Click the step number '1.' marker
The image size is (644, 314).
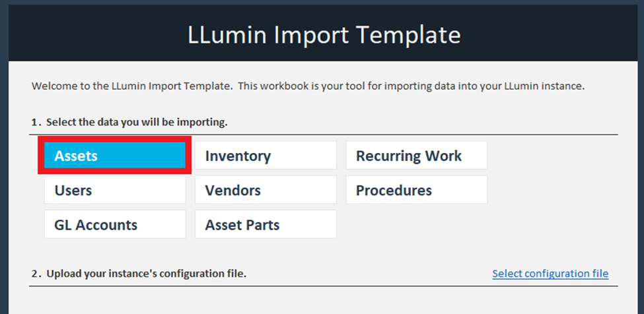coord(36,123)
